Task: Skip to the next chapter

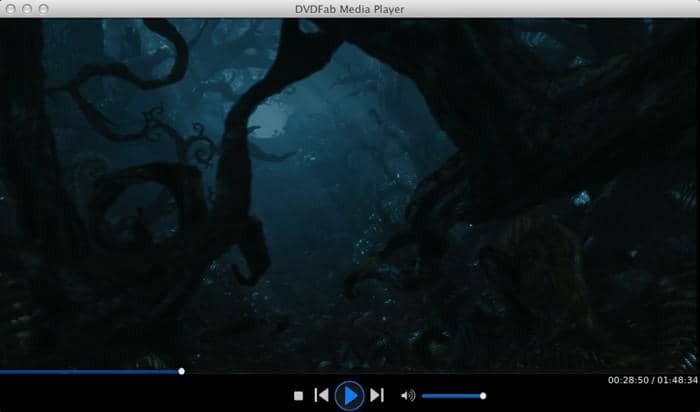Action: (x=377, y=395)
